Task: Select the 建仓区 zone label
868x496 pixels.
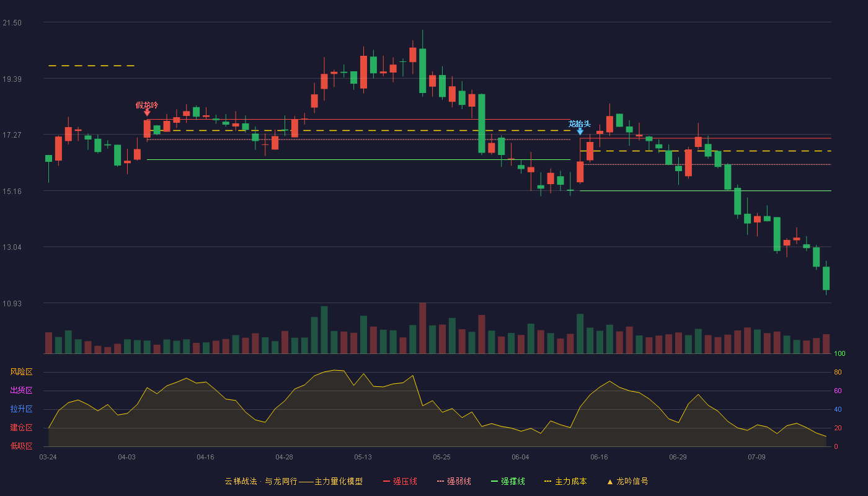Action: 21,428
